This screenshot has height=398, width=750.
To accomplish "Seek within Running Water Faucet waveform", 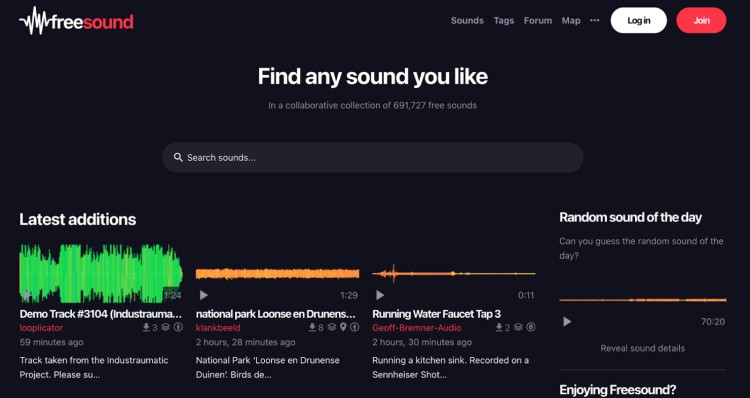I will (454, 274).
